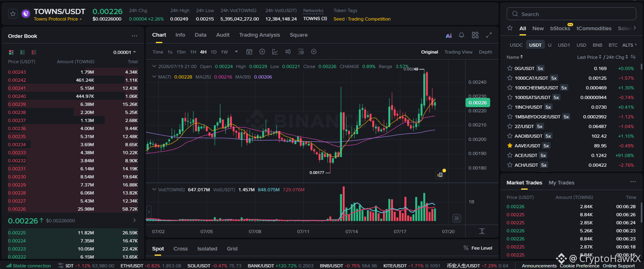This screenshot has width=644, height=269.
Task: Open technical indicators icon
Action: pyautogui.click(x=275, y=52)
